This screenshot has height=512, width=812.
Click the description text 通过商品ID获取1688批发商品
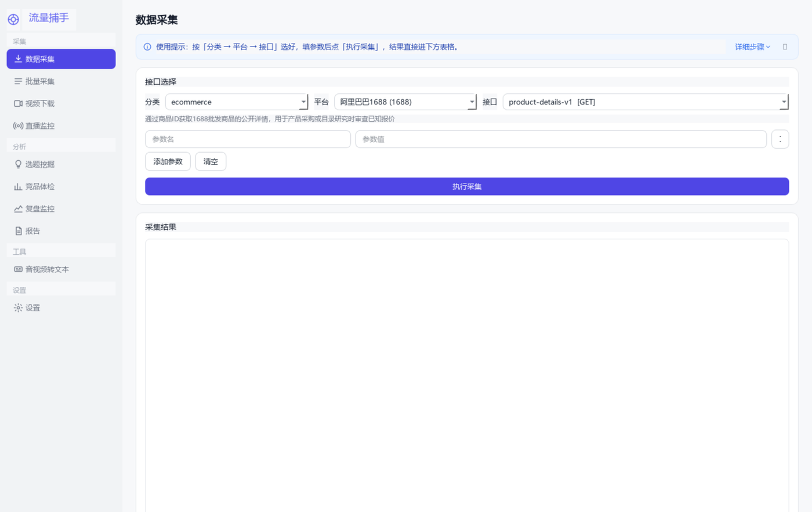point(270,119)
